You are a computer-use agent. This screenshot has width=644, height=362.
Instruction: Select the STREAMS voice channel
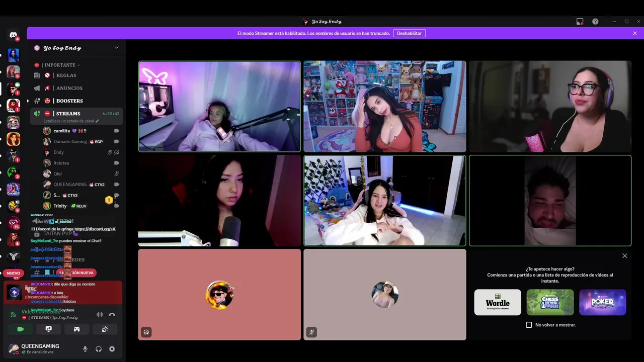click(x=68, y=114)
